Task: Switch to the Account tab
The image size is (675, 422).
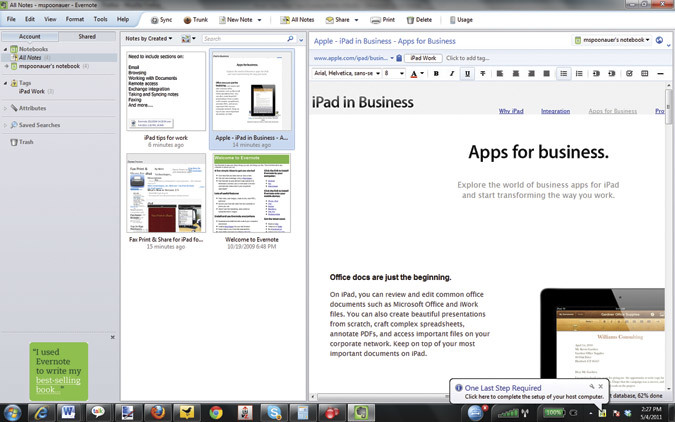Action: (x=30, y=37)
